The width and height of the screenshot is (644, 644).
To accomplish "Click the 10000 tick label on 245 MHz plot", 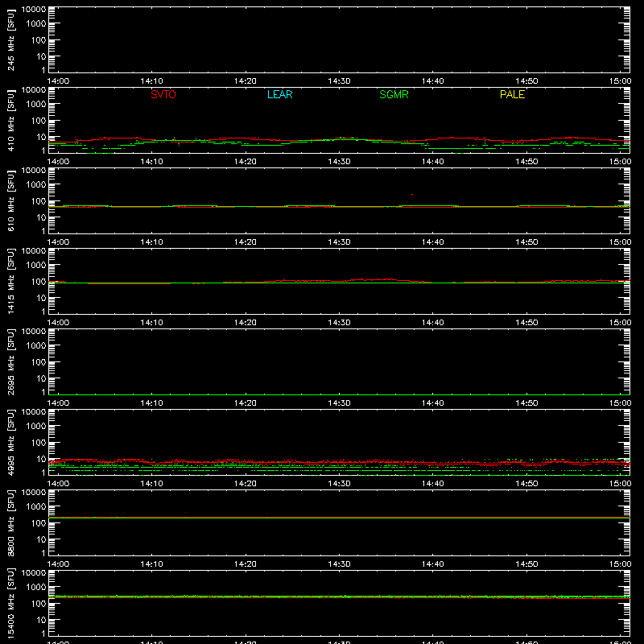I will click(34, 9).
